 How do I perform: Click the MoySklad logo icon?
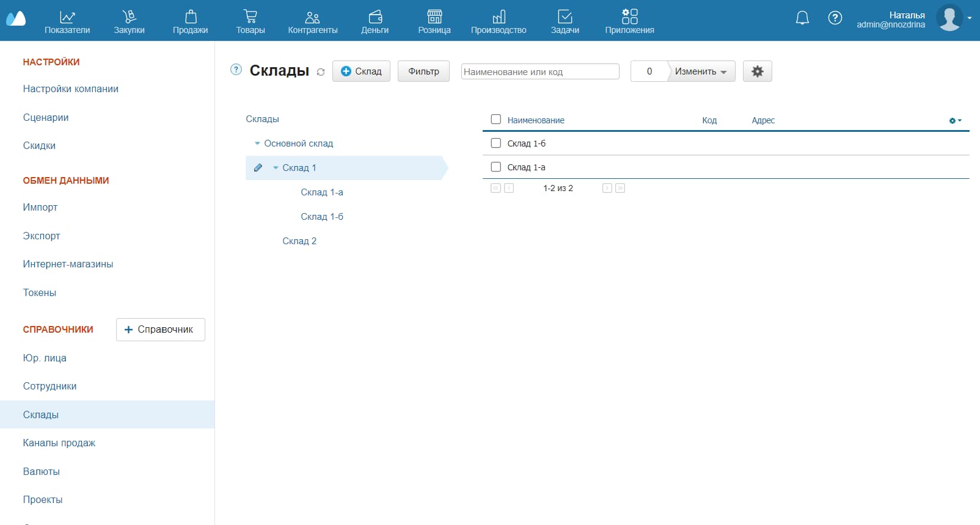click(x=16, y=18)
